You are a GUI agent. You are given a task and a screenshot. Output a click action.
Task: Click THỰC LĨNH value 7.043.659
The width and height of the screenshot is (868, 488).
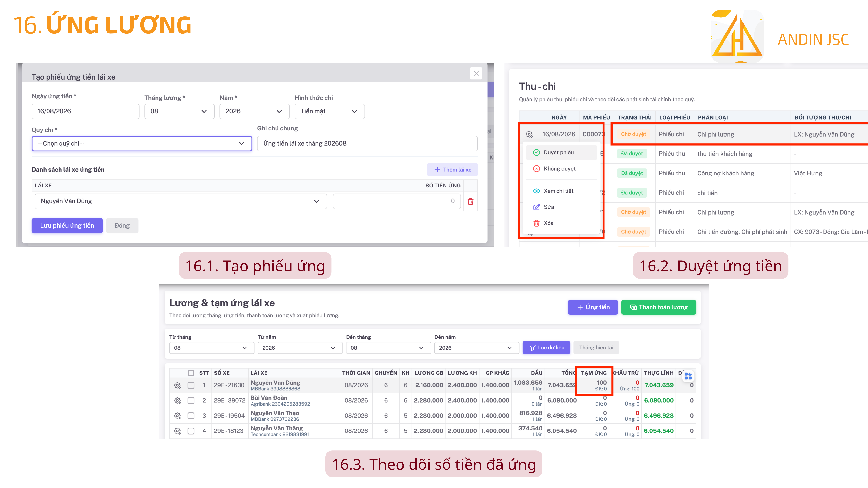click(x=659, y=385)
